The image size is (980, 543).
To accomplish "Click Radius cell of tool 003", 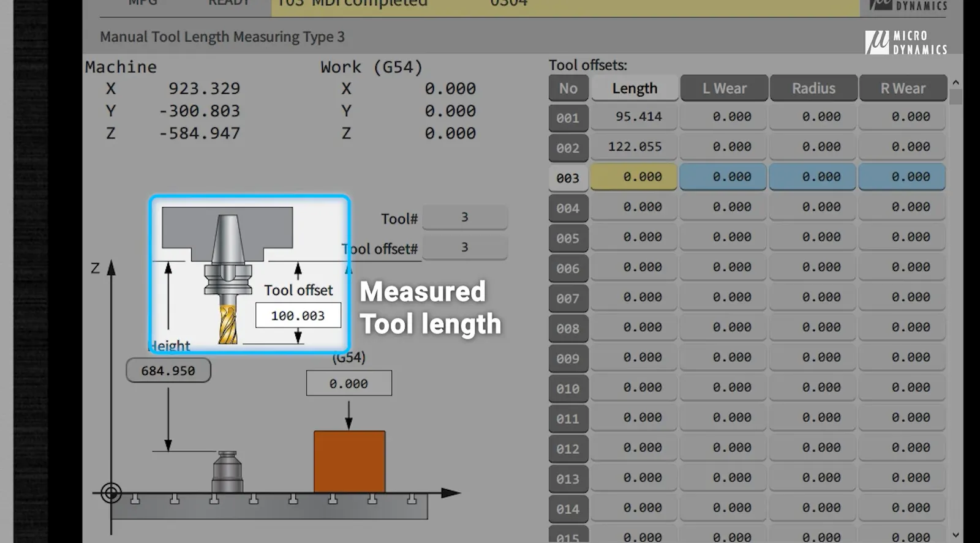I will click(813, 176).
